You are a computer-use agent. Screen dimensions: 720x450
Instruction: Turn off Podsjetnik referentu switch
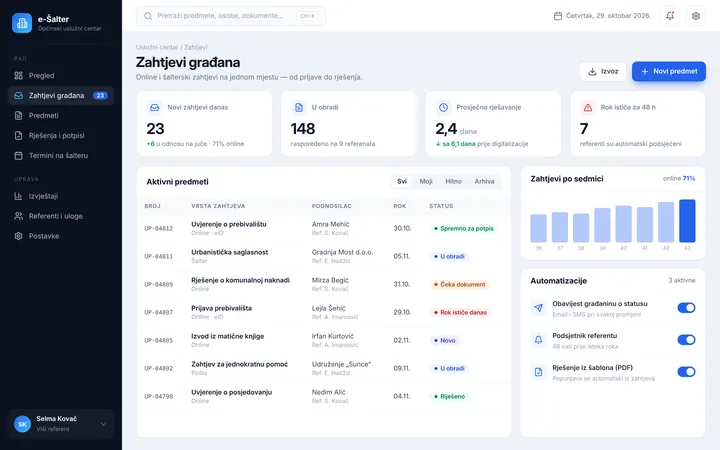[686, 340]
